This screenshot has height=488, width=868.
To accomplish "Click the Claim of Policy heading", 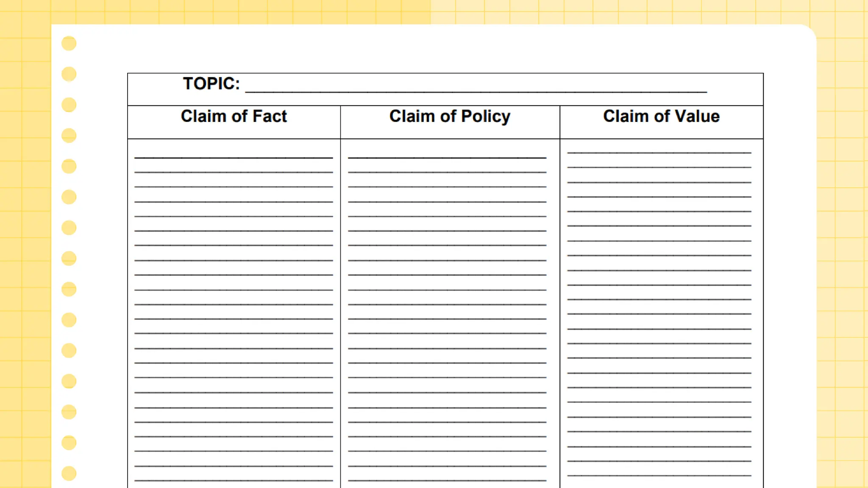I will pos(450,116).
